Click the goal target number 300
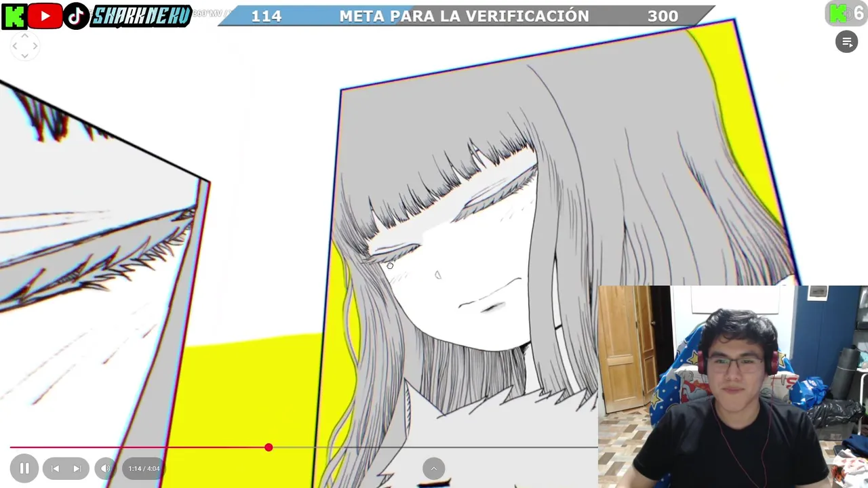 (x=663, y=16)
